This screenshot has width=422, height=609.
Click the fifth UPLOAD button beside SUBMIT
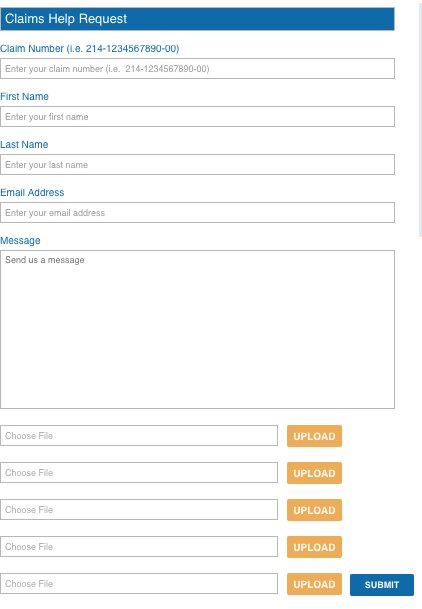point(314,584)
